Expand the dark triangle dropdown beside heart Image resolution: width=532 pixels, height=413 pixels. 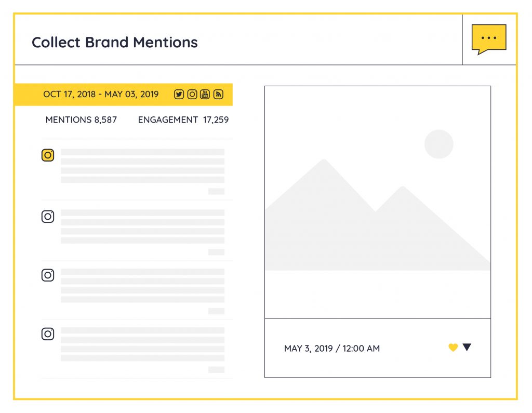[x=467, y=347]
